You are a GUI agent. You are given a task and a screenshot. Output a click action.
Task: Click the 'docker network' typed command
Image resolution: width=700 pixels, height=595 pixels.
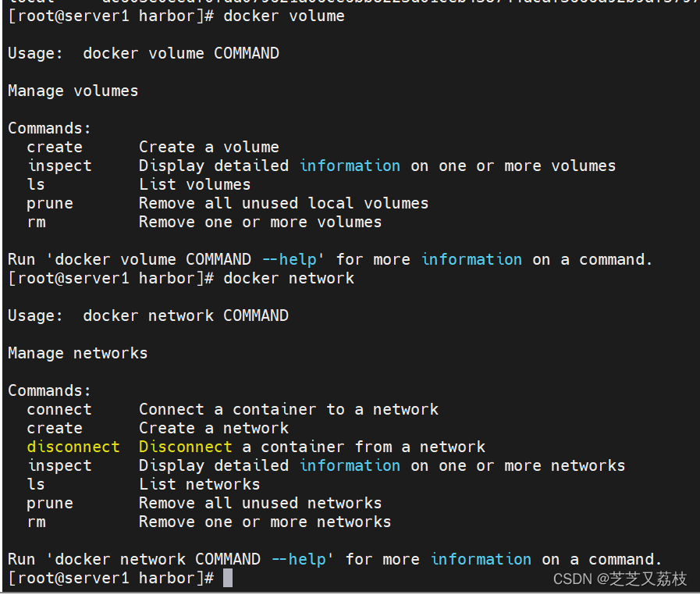point(289,278)
